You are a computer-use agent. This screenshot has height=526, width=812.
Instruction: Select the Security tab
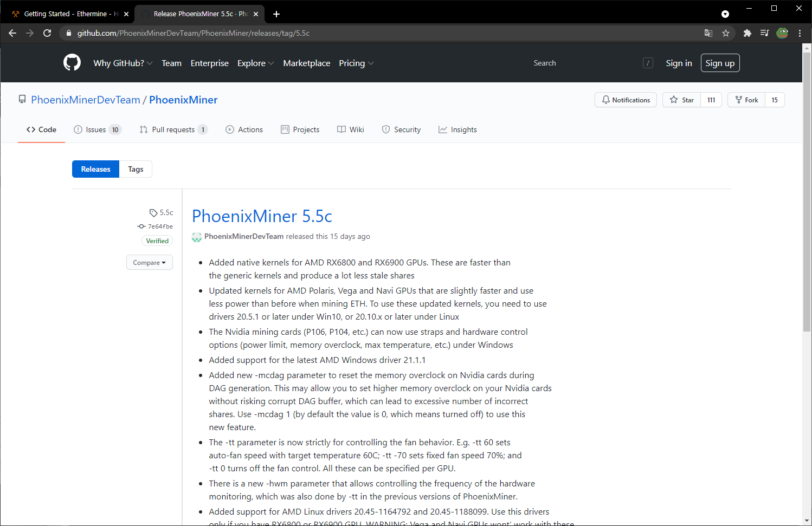tap(401, 129)
